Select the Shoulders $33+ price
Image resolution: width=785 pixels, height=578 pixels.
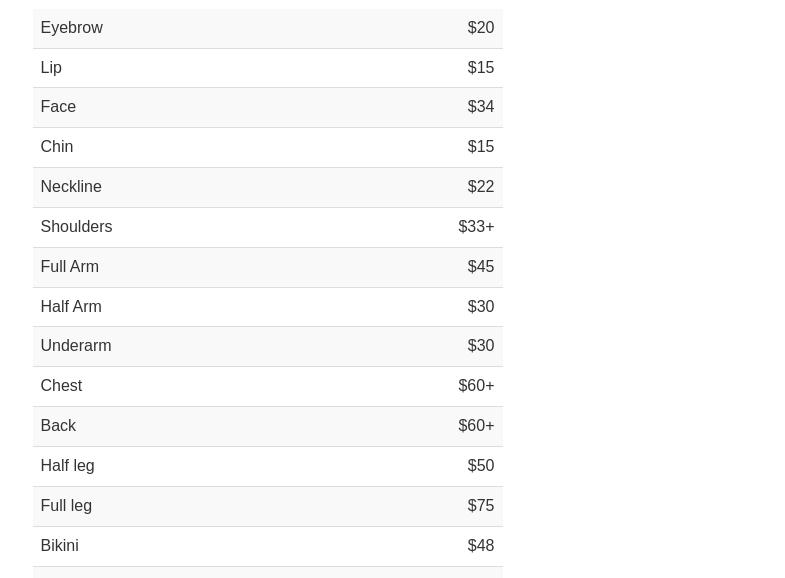point(476,226)
